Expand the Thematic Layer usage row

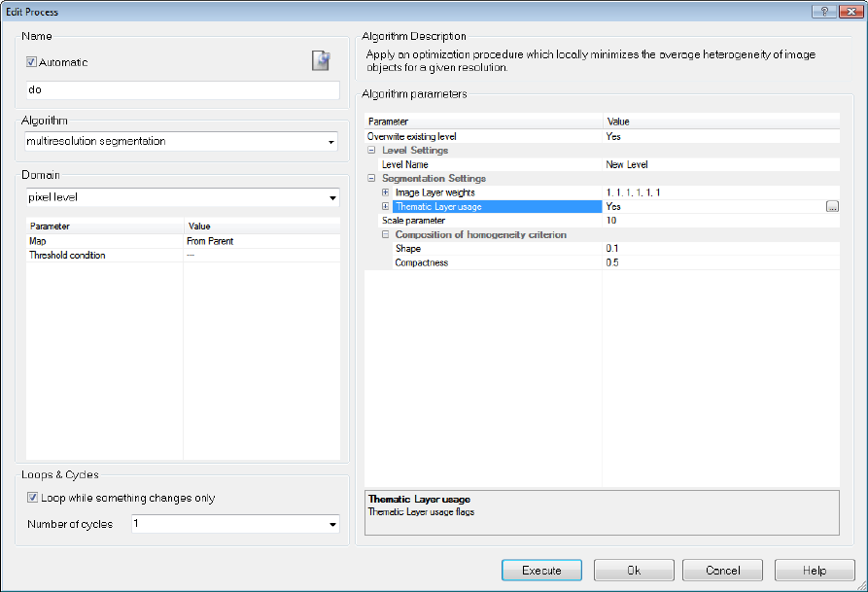coord(385,206)
